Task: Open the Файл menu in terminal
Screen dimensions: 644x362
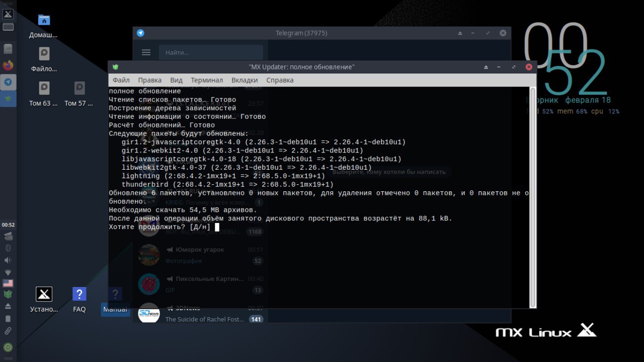Action: point(121,80)
